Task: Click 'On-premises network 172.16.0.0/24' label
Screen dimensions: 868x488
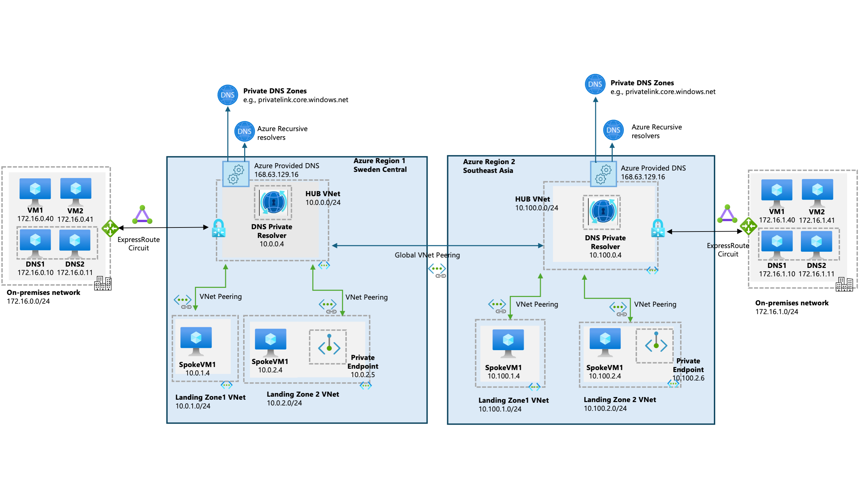Action: pyautogui.click(x=44, y=297)
